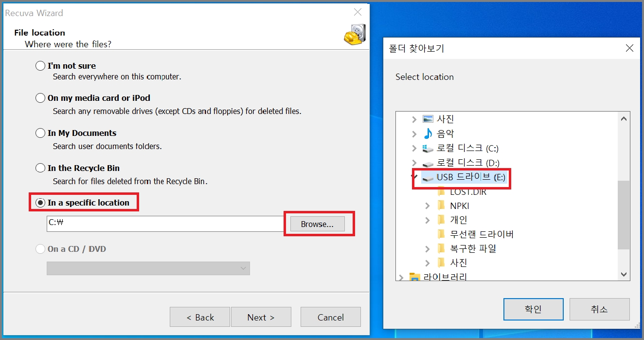Screen dimensions: 644x340
Task: Click the 로컬 디스크 (C:) Windows drive icon
Action: 428,148
